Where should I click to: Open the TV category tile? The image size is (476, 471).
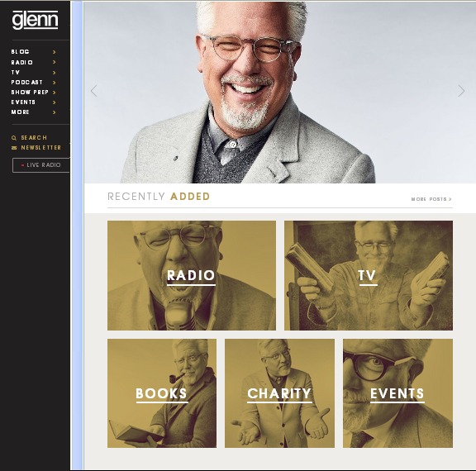(369, 275)
